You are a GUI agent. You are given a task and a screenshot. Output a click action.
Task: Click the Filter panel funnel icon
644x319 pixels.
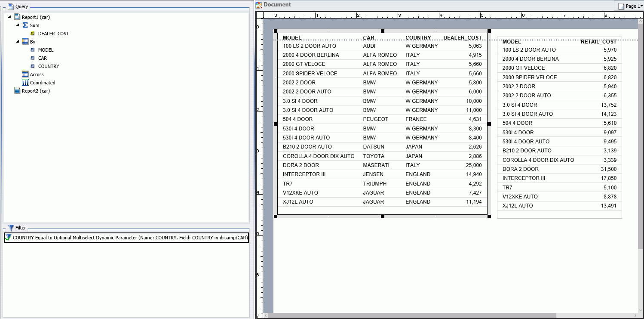(x=11, y=228)
